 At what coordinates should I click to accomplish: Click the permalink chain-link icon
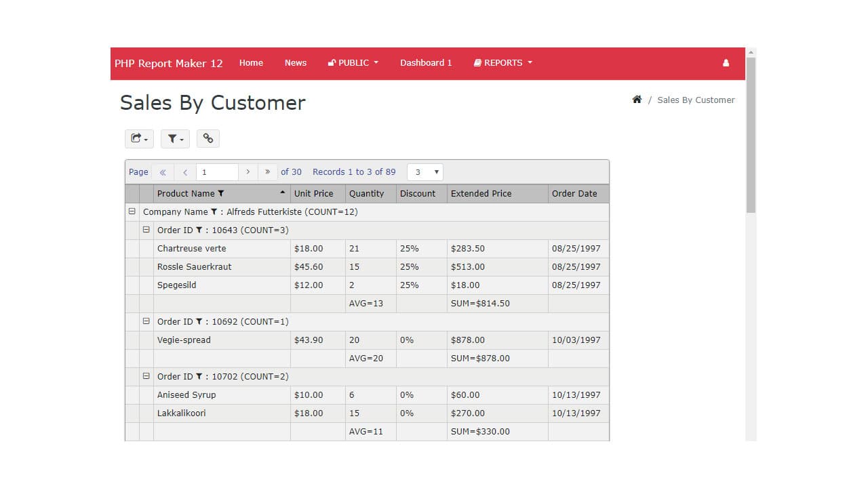tap(208, 138)
